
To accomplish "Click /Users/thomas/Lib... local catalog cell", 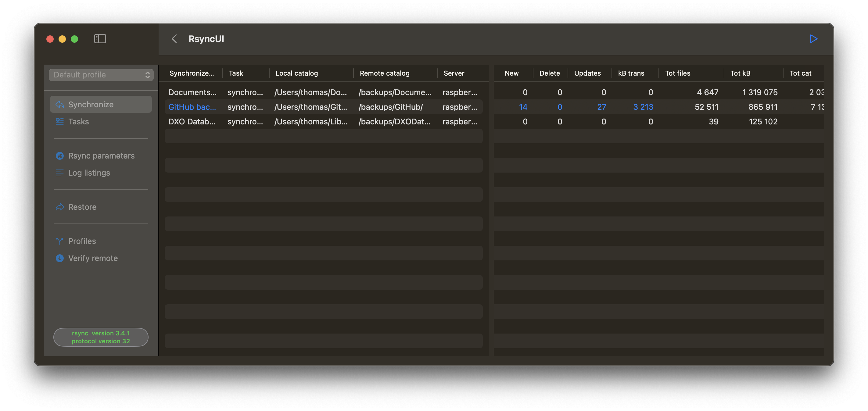I will [311, 121].
